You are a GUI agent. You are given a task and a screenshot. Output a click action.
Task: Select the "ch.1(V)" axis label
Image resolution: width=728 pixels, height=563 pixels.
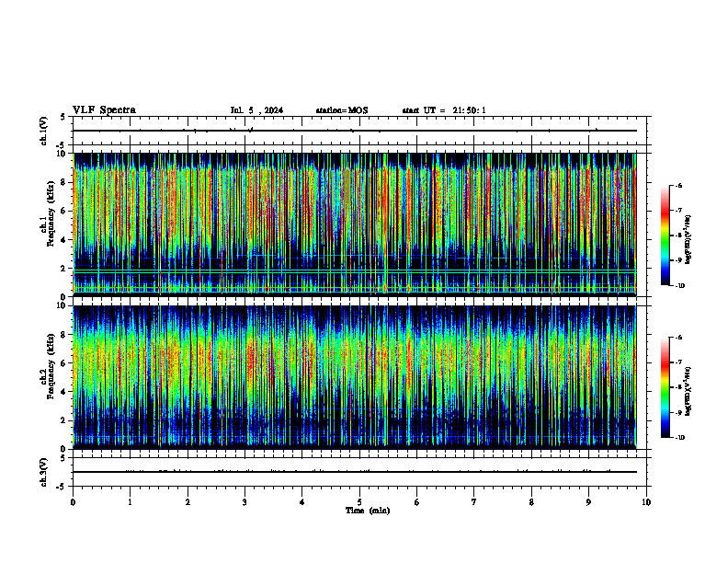[x=44, y=131]
